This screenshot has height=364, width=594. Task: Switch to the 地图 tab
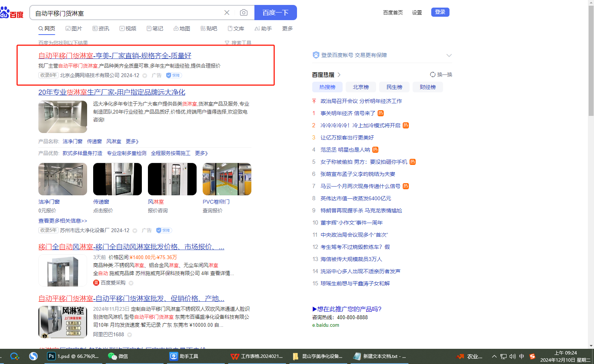[x=182, y=28]
